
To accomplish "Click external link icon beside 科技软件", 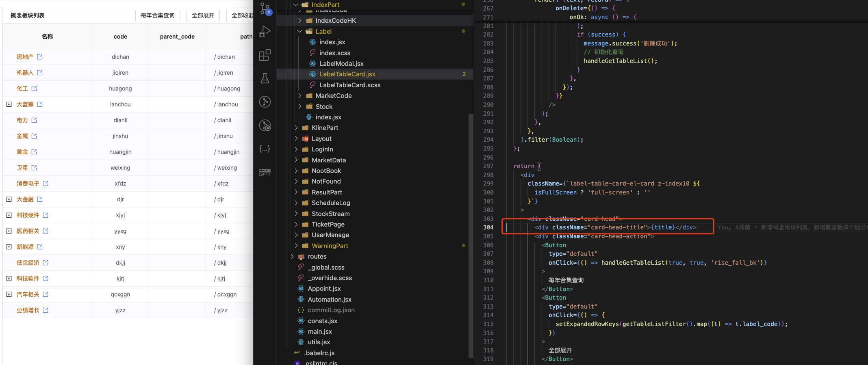I will [x=46, y=279].
